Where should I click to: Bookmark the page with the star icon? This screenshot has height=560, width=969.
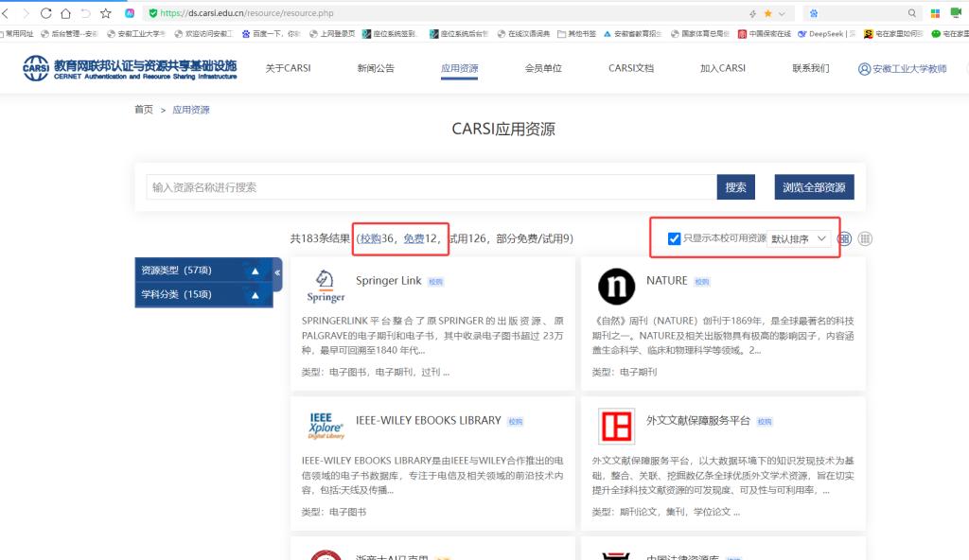pos(105,13)
